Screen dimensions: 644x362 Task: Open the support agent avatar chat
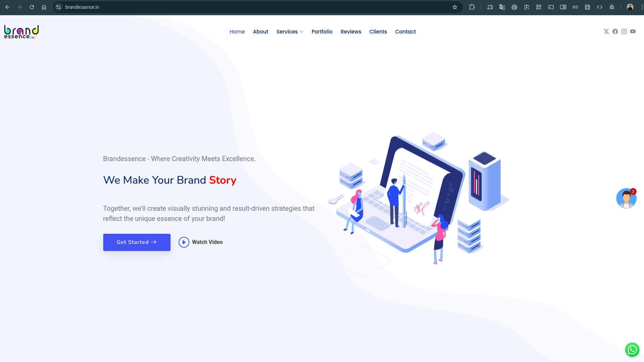[626, 198]
